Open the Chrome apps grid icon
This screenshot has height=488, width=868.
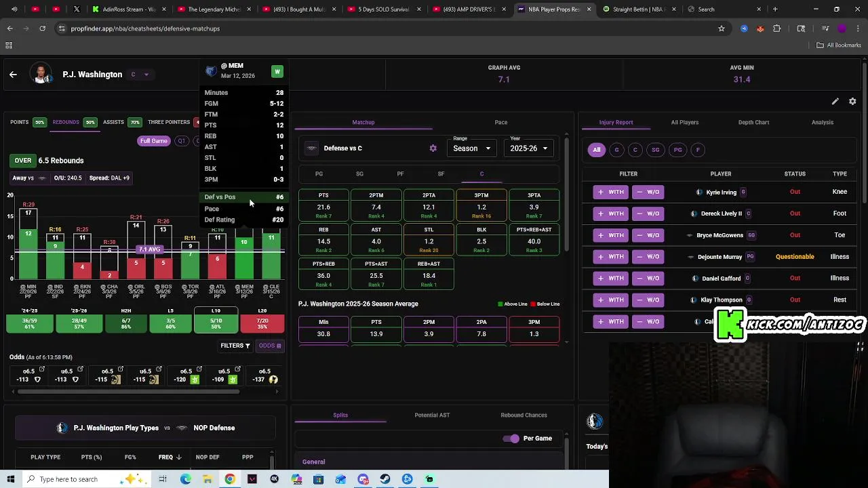click(9, 45)
